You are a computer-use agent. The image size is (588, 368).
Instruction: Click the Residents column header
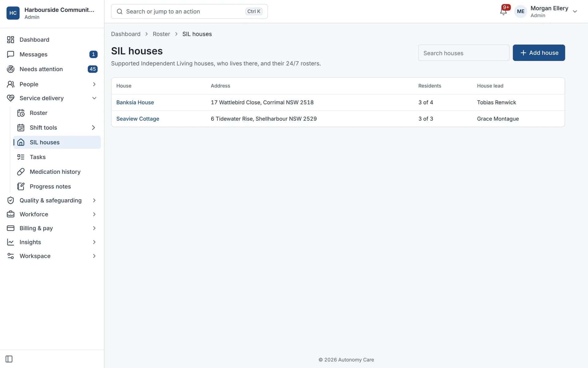430,86
